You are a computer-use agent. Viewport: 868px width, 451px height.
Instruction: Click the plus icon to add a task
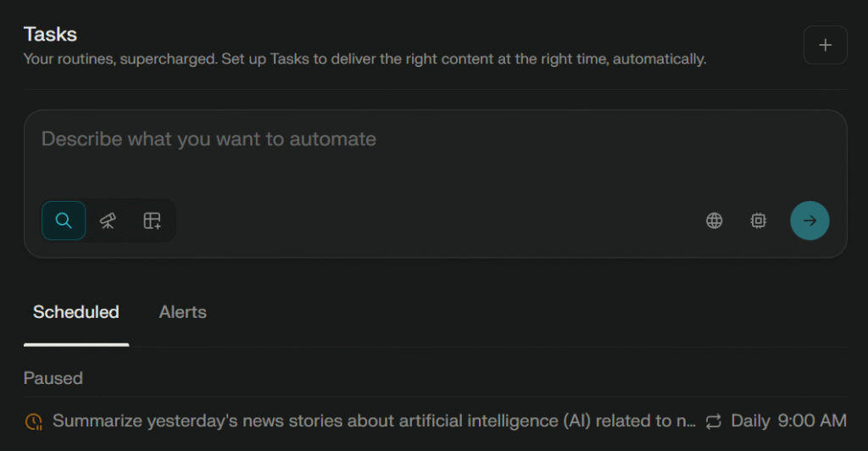pos(825,46)
